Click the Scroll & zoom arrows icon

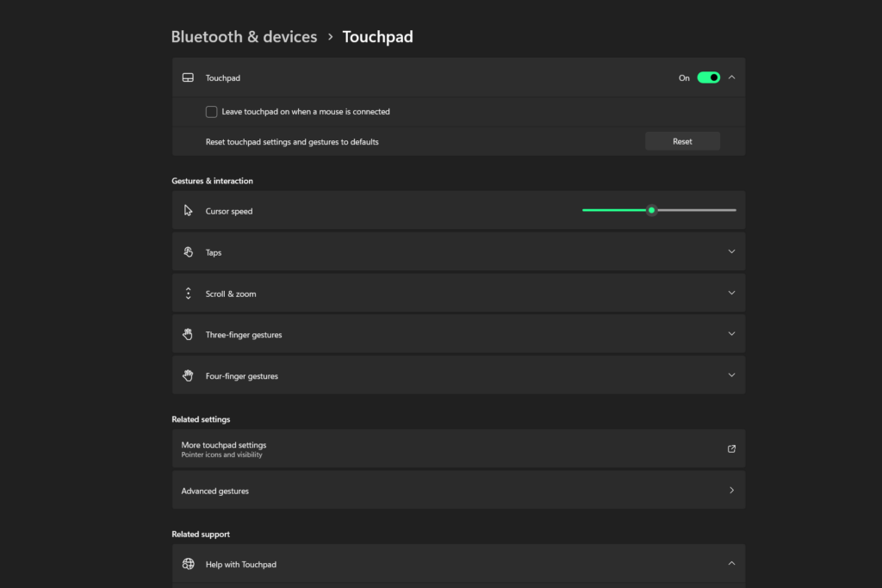pyautogui.click(x=188, y=294)
